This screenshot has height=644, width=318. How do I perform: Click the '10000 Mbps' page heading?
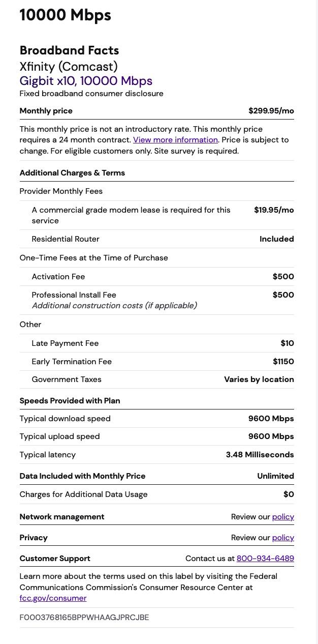tap(65, 15)
